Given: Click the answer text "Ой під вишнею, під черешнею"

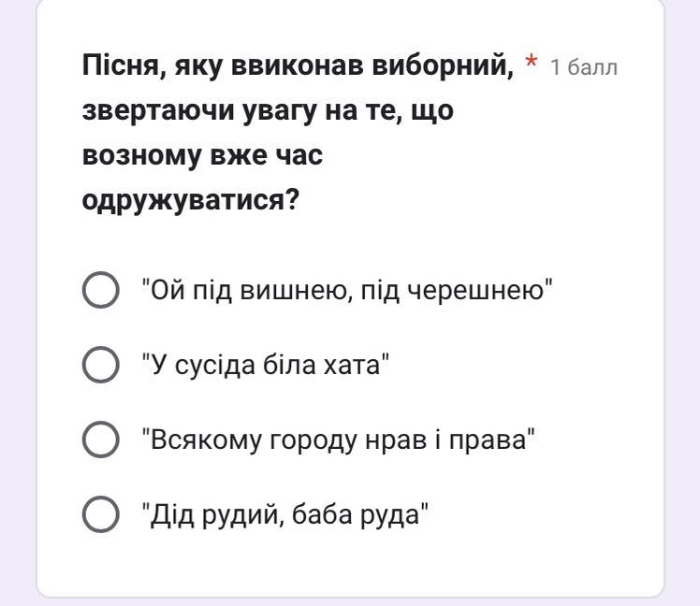Looking at the screenshot, I should 347,291.
